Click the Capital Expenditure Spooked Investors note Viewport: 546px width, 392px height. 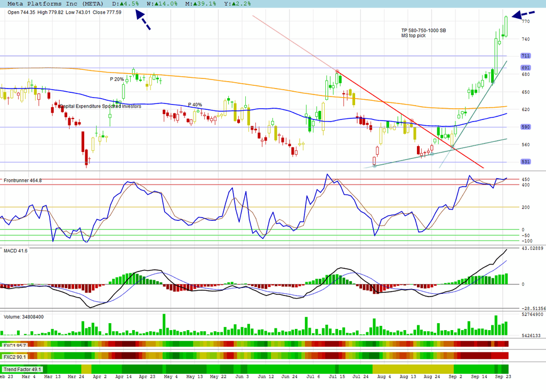tap(100, 106)
